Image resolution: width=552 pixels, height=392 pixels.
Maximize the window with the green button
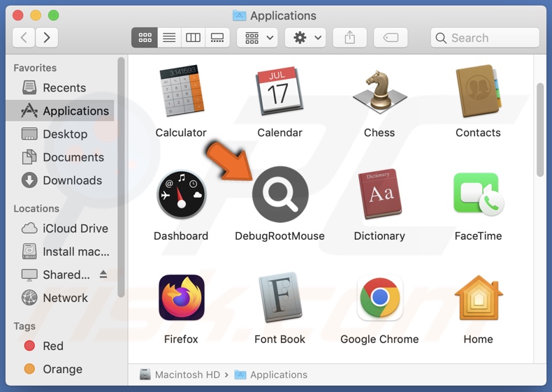(54, 15)
